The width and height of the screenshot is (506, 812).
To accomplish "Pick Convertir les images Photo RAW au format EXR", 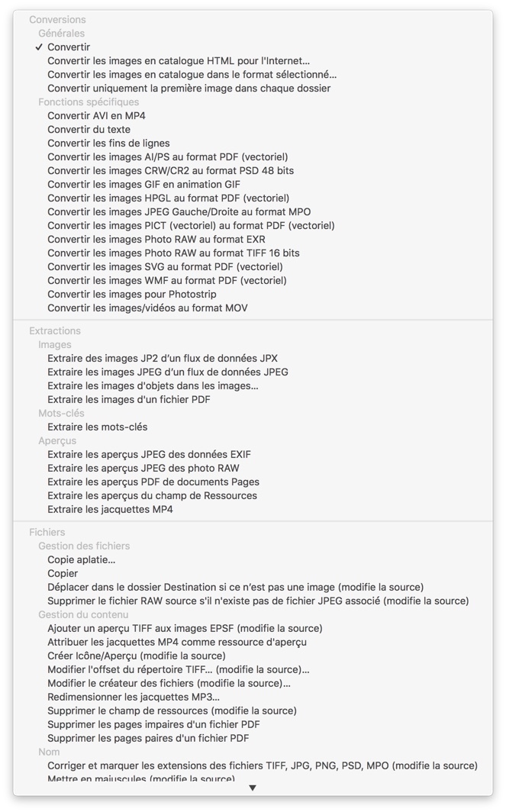I will pyautogui.click(x=253, y=240).
